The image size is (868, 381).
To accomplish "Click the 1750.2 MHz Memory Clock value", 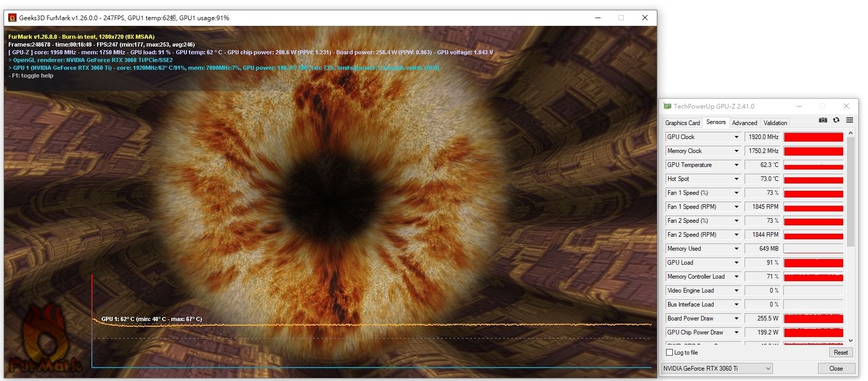I will [x=763, y=151].
